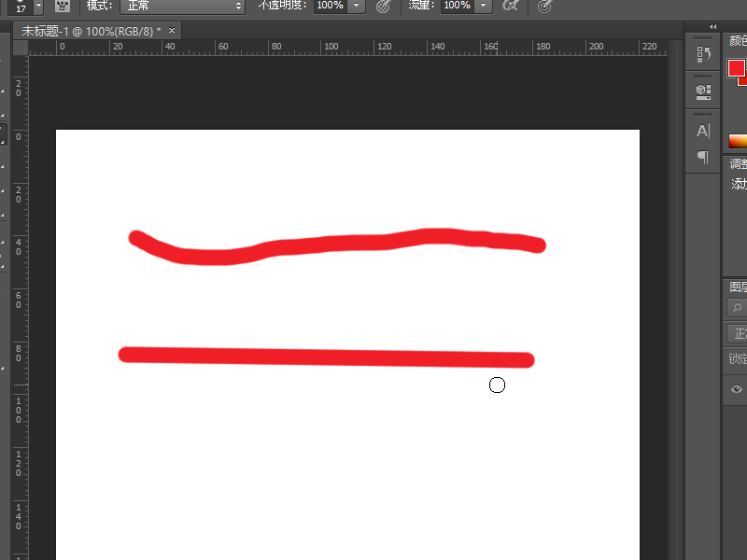The image size is (747, 560).
Task: Toggle the brush panel button
Action: pos(63,7)
